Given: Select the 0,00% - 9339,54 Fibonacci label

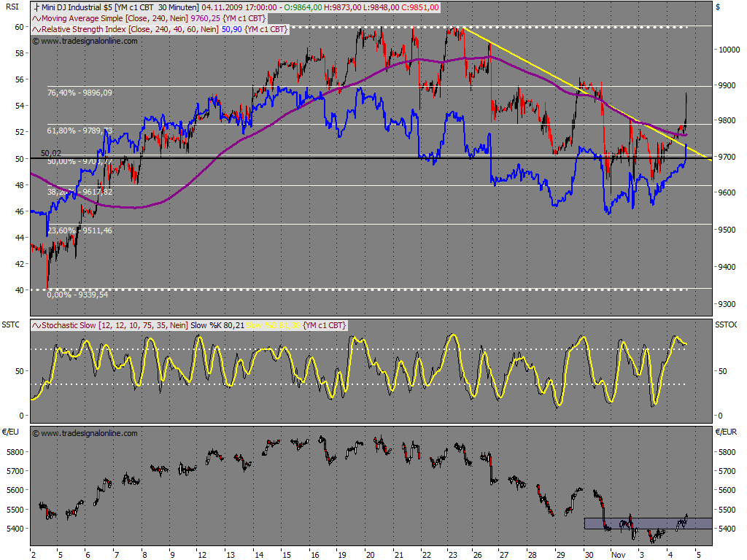Looking at the screenshot, I should 77,295.
